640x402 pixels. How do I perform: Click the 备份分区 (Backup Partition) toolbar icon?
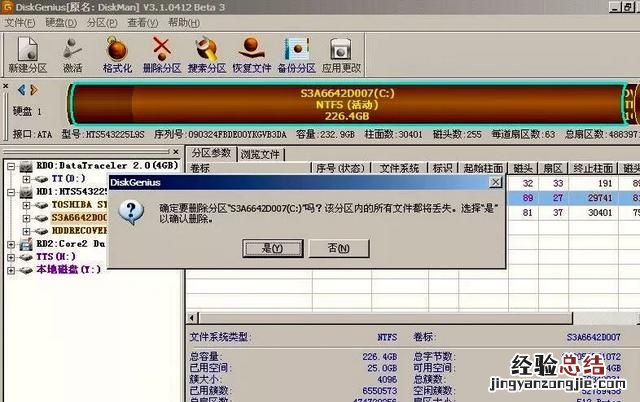point(297,54)
